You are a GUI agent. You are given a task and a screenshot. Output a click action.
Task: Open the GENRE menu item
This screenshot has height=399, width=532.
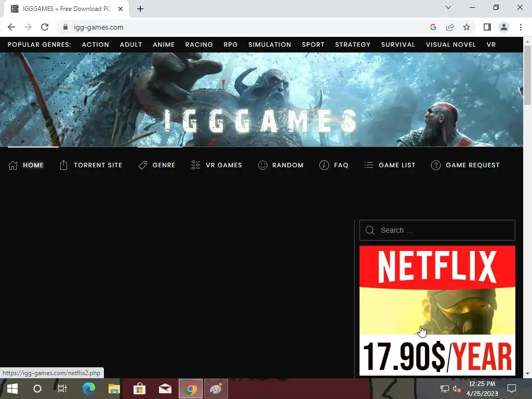(164, 165)
